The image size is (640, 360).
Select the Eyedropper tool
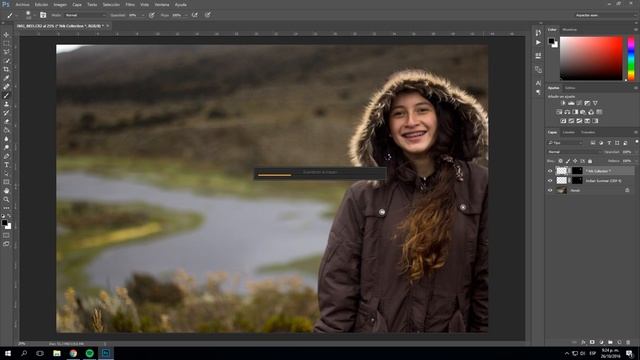click(6, 78)
